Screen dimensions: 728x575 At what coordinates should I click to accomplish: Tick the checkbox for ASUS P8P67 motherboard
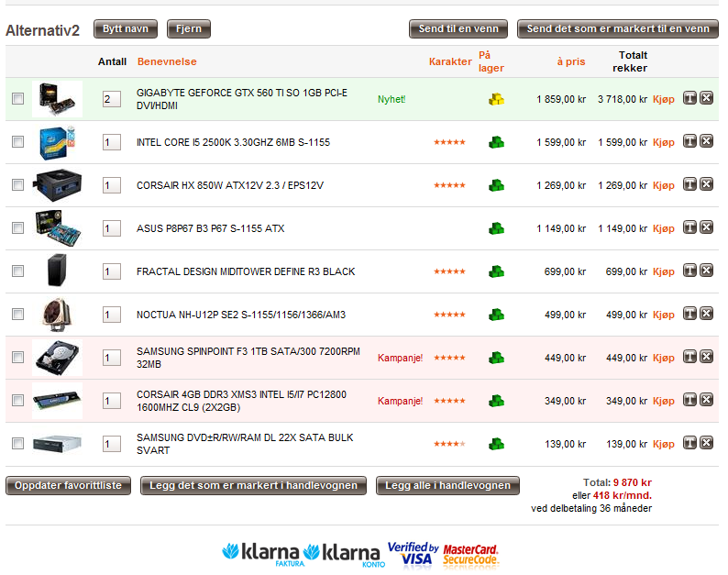point(18,228)
